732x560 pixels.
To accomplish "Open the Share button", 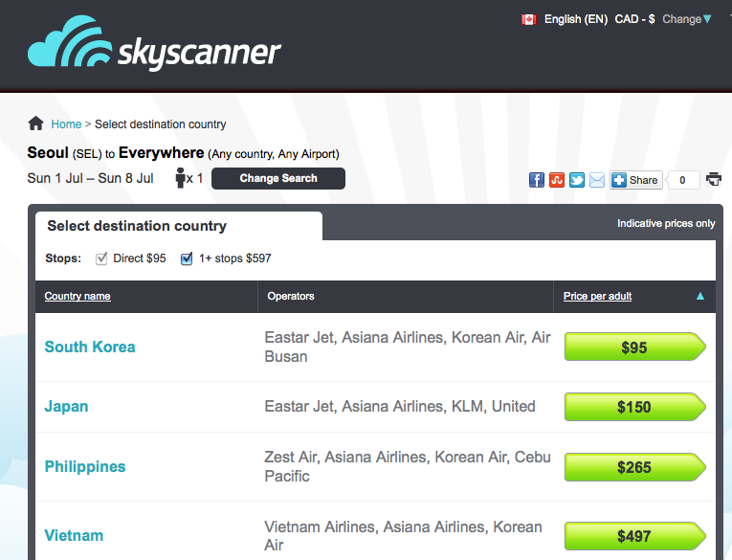I will [x=635, y=180].
